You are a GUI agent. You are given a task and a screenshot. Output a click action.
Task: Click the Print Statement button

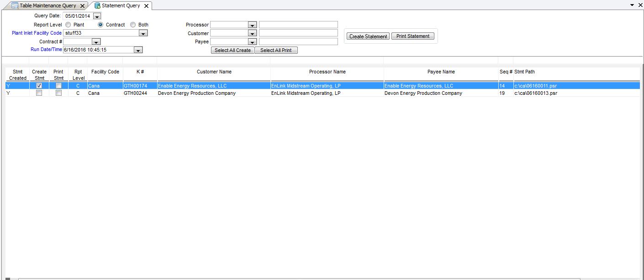tap(413, 36)
